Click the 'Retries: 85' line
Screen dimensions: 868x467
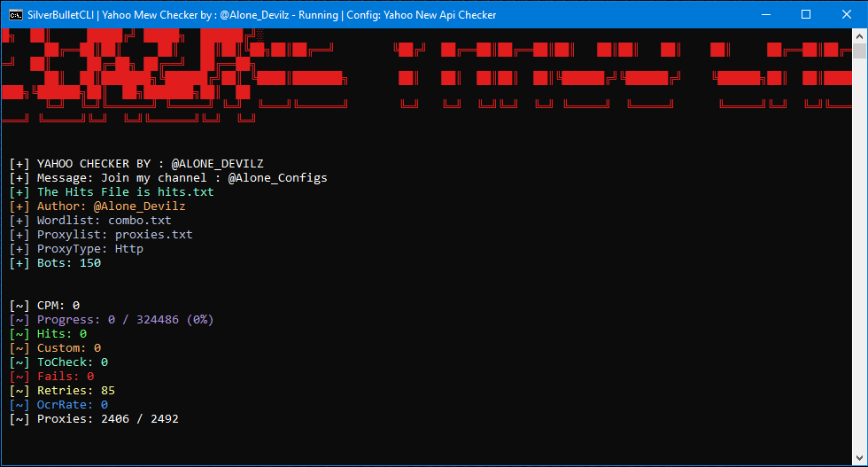coord(63,391)
